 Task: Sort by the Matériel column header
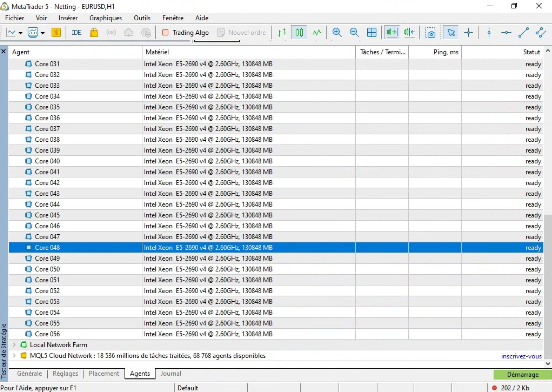click(249, 52)
